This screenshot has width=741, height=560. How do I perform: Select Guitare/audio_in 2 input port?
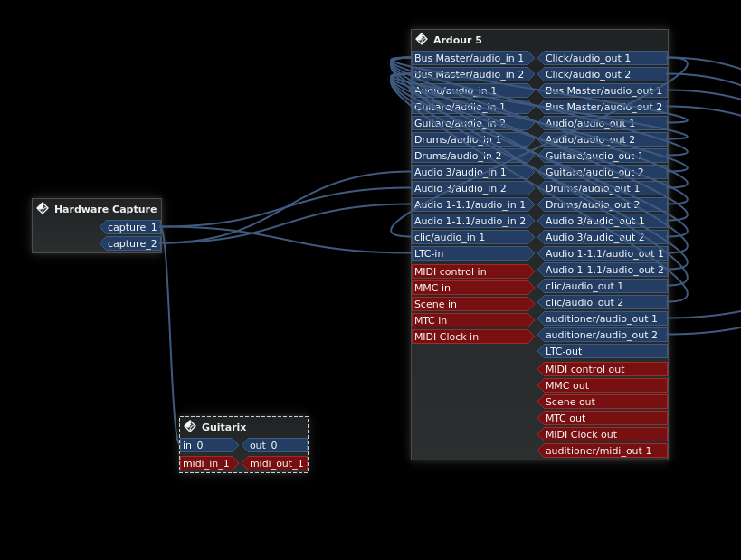[473, 123]
